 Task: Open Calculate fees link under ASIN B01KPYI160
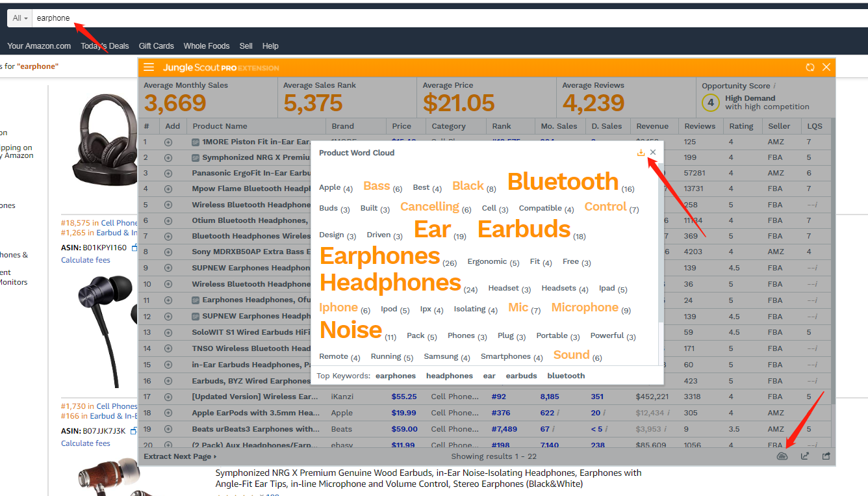86,260
